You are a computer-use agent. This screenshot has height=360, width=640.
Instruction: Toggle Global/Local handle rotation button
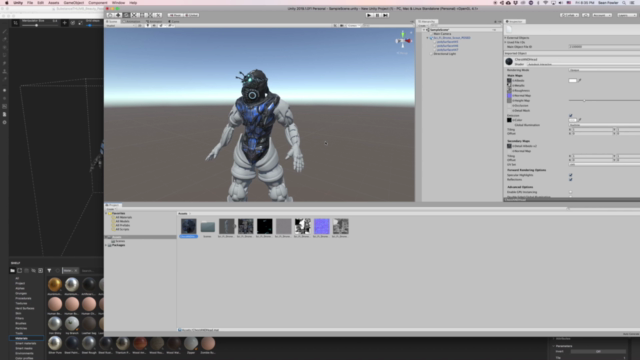pyautogui.click(x=191, y=15)
